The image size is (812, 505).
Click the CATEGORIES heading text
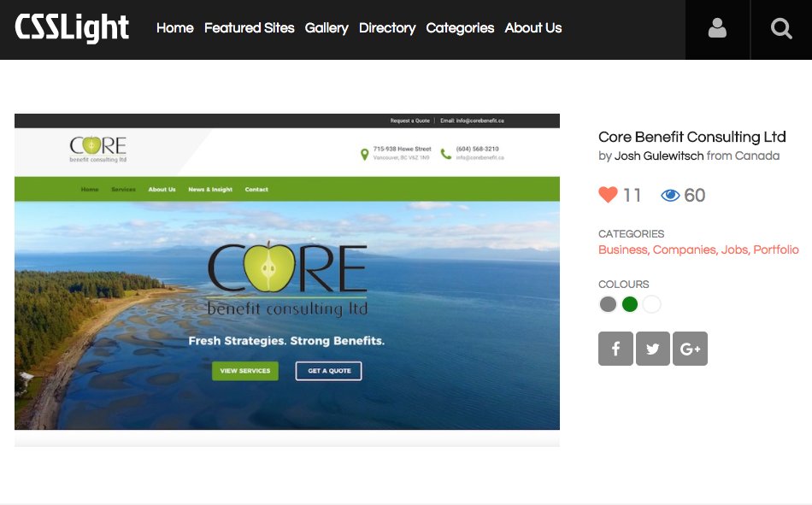pyautogui.click(x=631, y=233)
